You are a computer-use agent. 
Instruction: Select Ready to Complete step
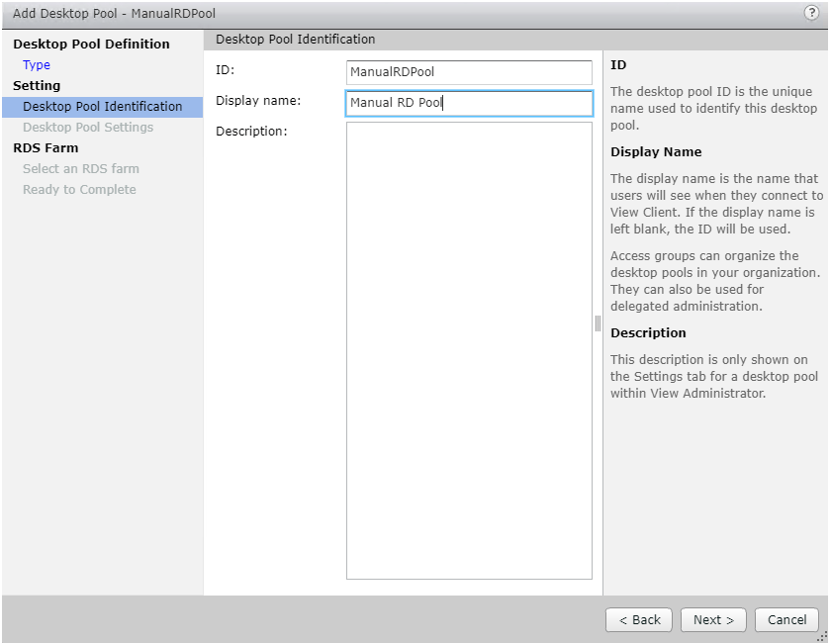(79, 189)
